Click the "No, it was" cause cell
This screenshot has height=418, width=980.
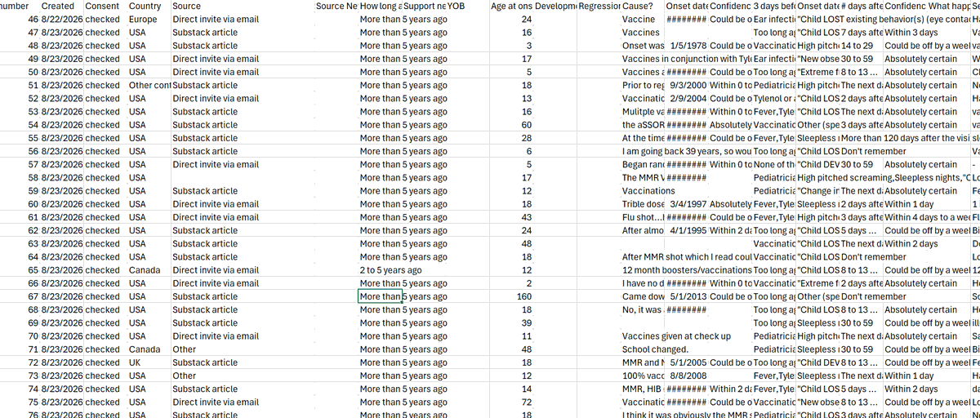[643, 309]
